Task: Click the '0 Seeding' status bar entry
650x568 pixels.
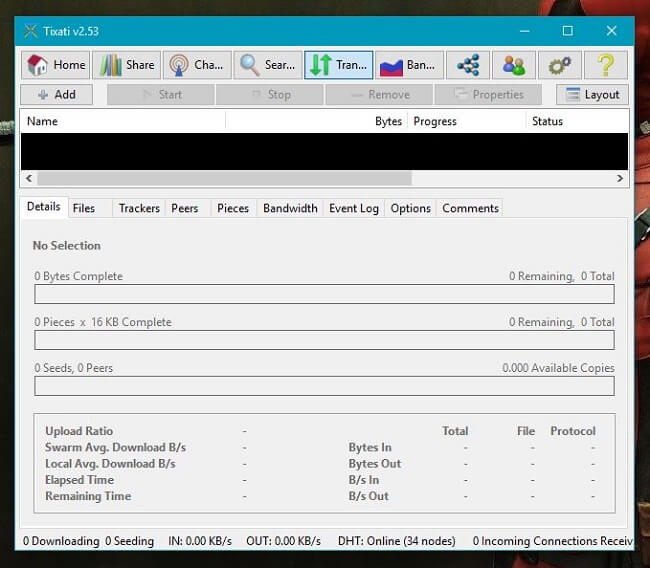Action: point(129,541)
